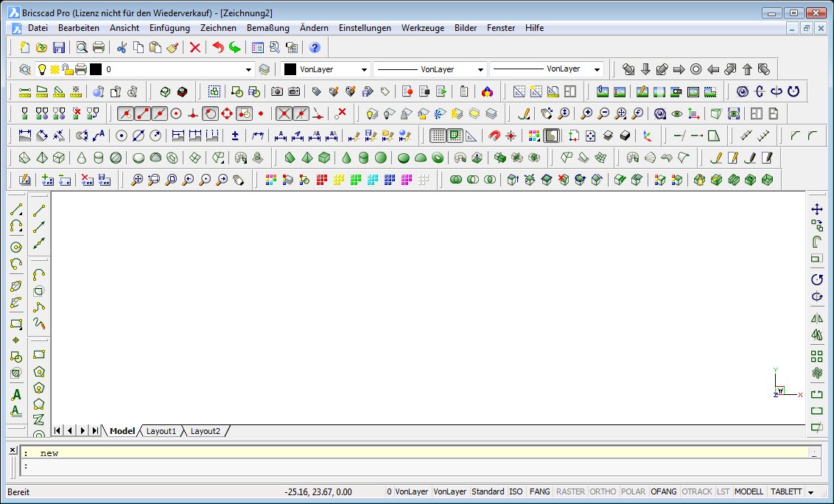Open the VonLayer linetype dropdown
834x504 pixels.
(480, 69)
